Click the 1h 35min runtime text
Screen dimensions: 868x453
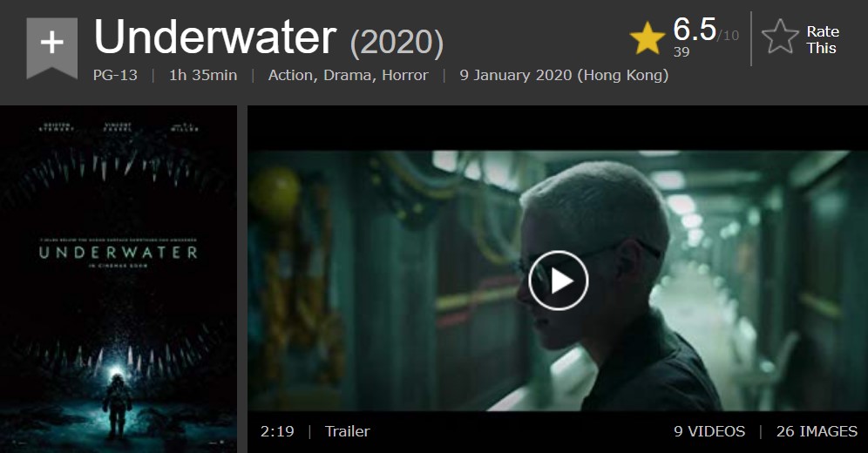203,75
